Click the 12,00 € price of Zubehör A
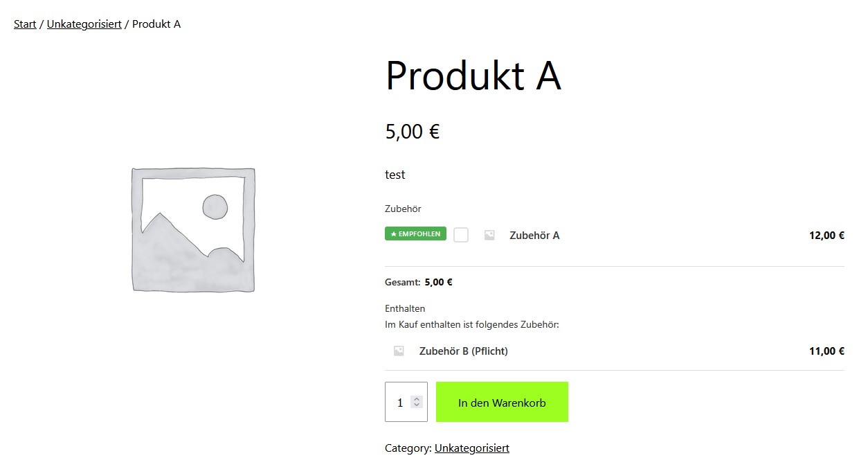The width and height of the screenshot is (868, 476). [x=826, y=235]
